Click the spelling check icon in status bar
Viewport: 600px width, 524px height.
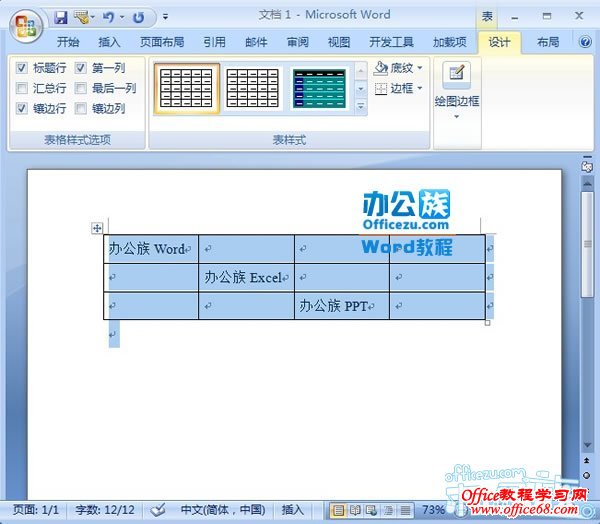click(x=158, y=509)
